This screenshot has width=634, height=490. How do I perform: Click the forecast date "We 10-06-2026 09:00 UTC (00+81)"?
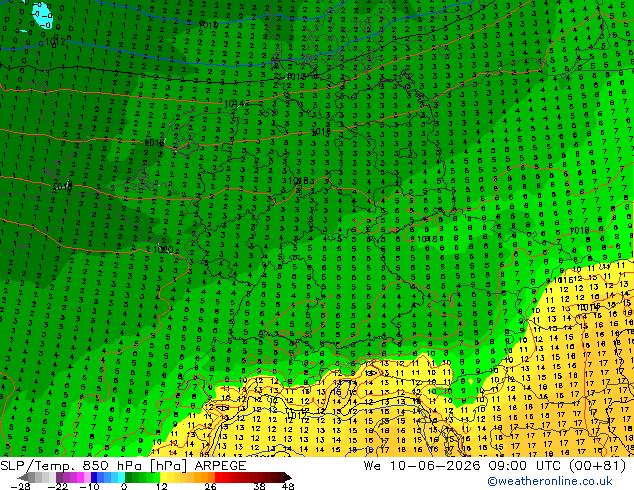(x=495, y=465)
